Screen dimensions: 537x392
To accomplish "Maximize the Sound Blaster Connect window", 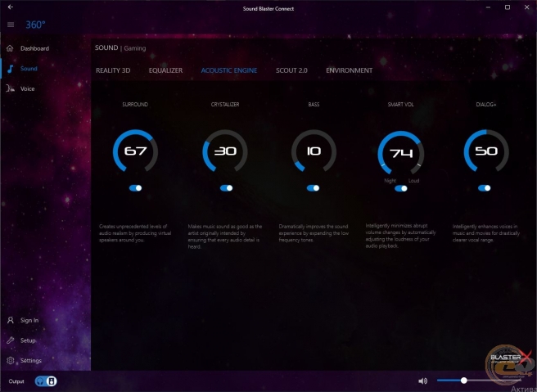I will pos(508,7).
